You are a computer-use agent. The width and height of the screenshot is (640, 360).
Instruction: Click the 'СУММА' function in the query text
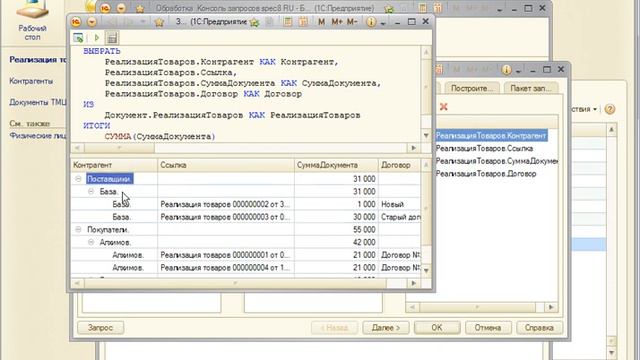pos(118,136)
